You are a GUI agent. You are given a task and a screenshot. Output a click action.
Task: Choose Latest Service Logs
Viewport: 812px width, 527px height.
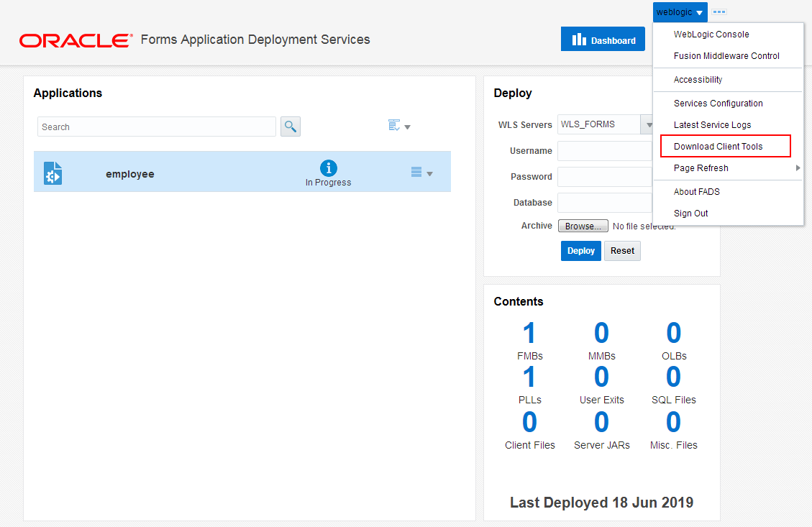pos(712,125)
